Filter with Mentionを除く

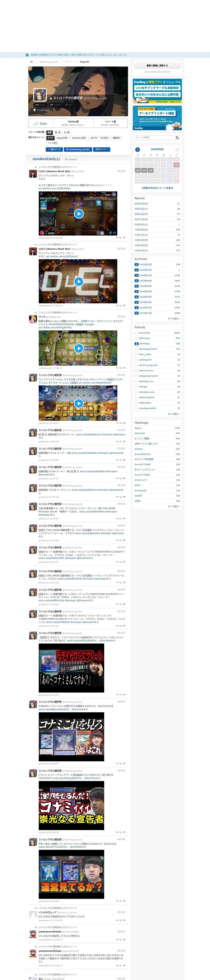pos(79,138)
